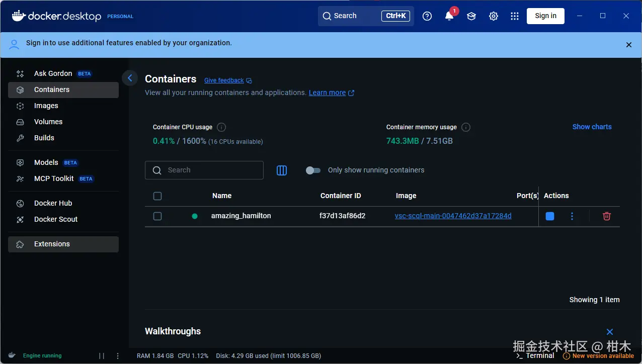Sort by the Name column header
The image size is (642, 364).
tap(222, 196)
